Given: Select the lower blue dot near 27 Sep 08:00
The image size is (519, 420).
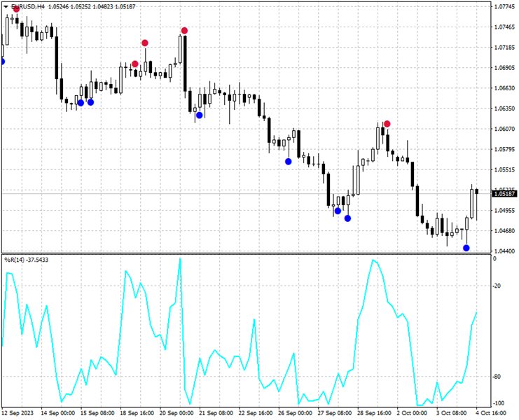Looking at the screenshot, I should 347,218.
